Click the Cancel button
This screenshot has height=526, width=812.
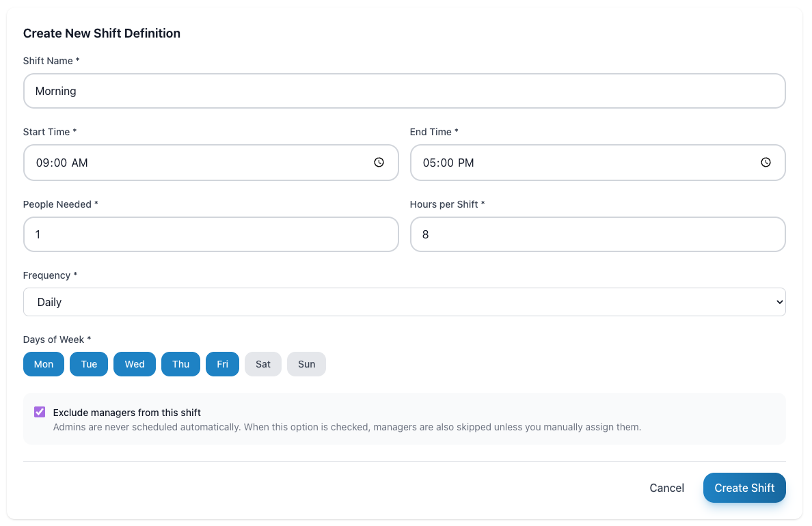(x=666, y=488)
